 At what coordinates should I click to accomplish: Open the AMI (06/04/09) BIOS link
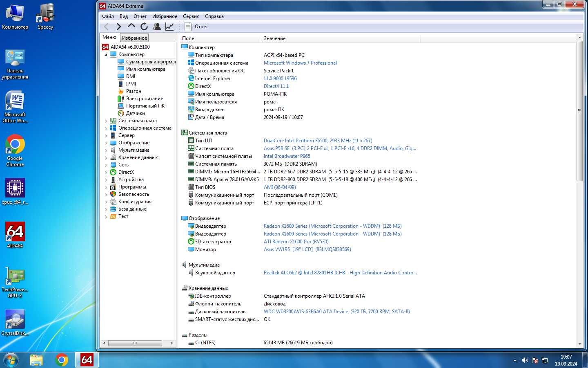click(x=280, y=187)
